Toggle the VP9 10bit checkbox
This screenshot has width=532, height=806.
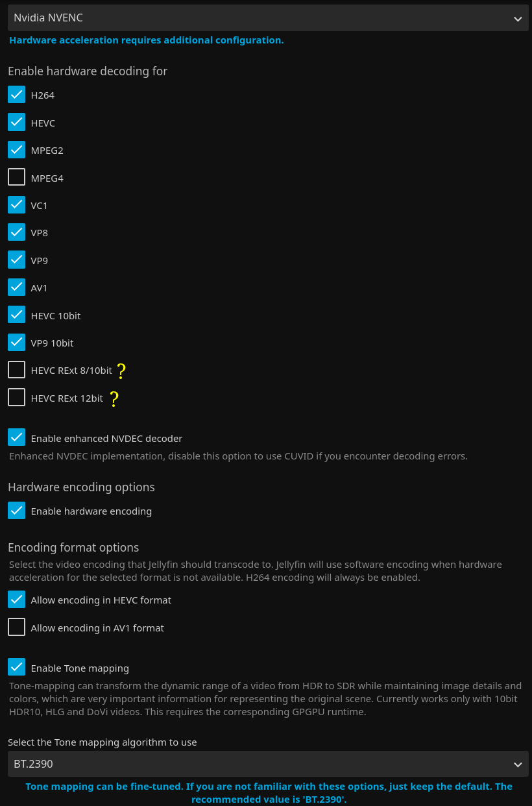[x=17, y=343]
